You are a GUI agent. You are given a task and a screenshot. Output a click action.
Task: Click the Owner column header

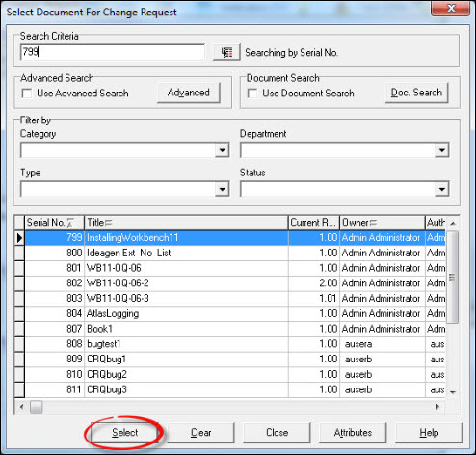(383, 223)
